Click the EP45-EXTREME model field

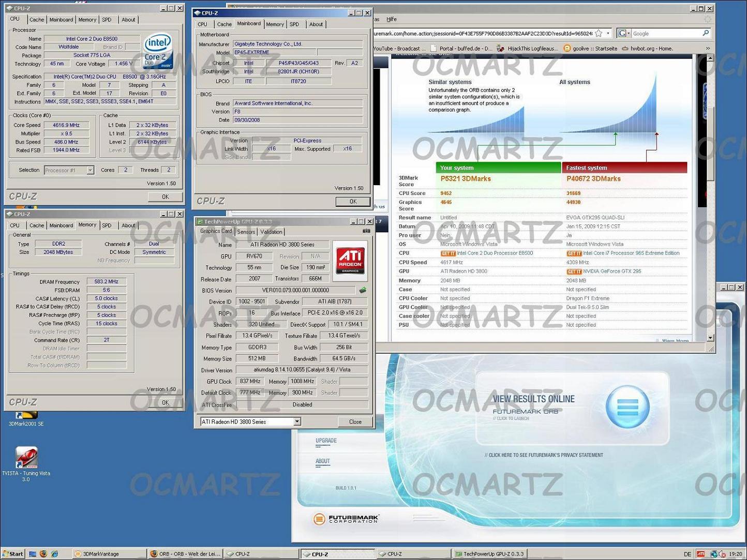[274, 52]
